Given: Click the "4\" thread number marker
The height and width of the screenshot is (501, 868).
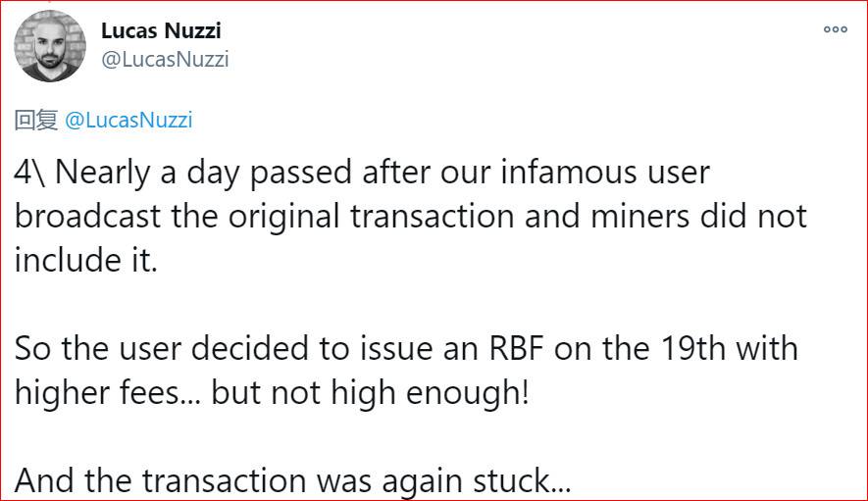Looking at the screenshot, I should click(32, 173).
